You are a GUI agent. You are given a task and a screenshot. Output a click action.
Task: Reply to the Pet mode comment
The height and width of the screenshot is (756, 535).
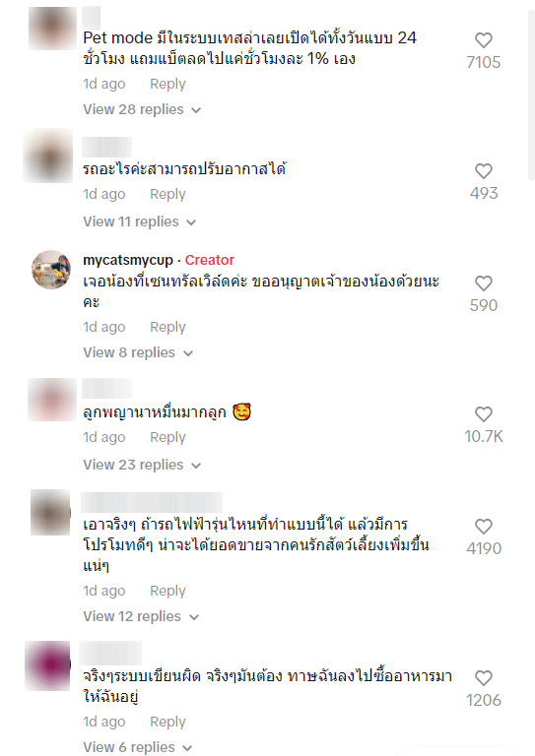pos(167,84)
